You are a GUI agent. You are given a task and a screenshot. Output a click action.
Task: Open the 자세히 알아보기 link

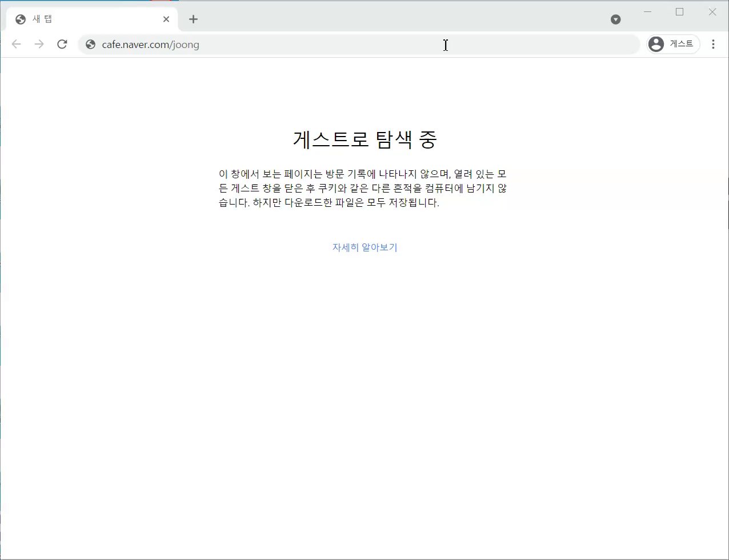point(364,247)
